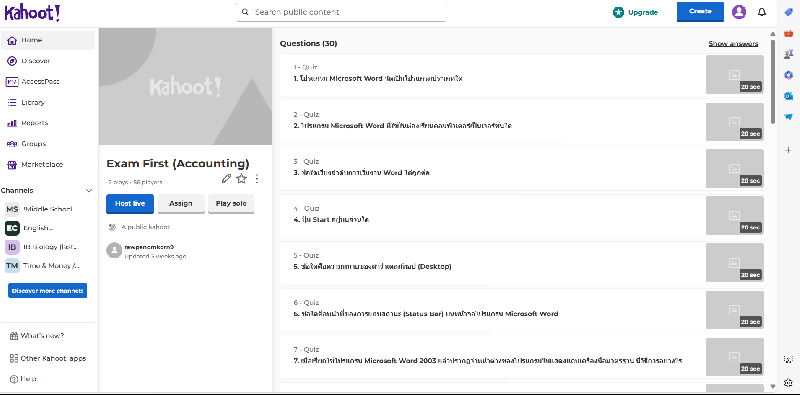Open Discover in the sidebar
Viewport: 800px width, 395px height.
(48, 61)
